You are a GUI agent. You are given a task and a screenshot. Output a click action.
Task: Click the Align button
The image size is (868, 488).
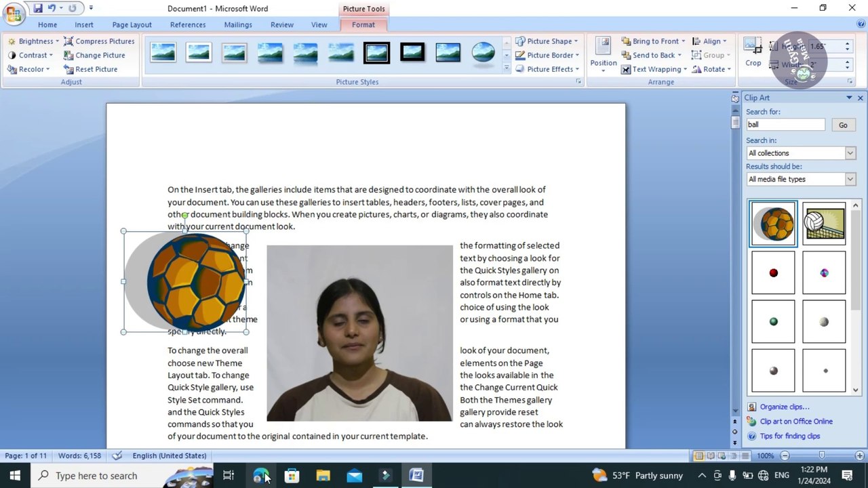pyautogui.click(x=709, y=41)
